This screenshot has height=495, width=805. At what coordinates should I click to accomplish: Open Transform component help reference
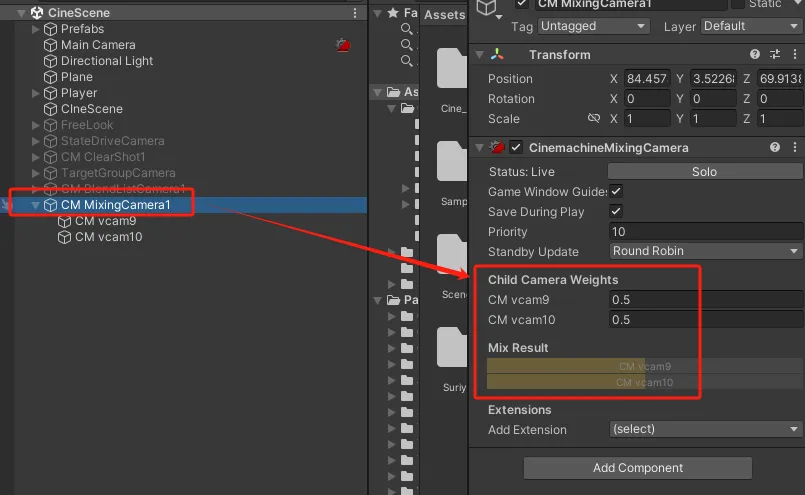click(755, 54)
